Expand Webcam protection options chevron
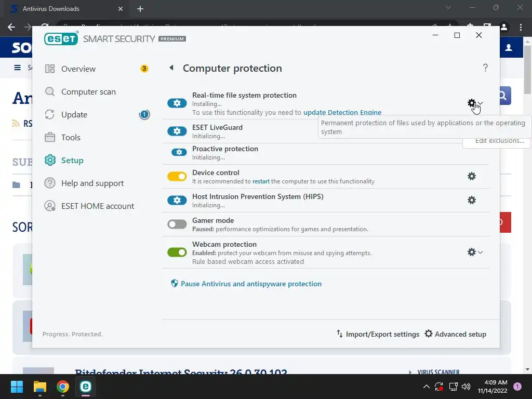 [481, 252]
